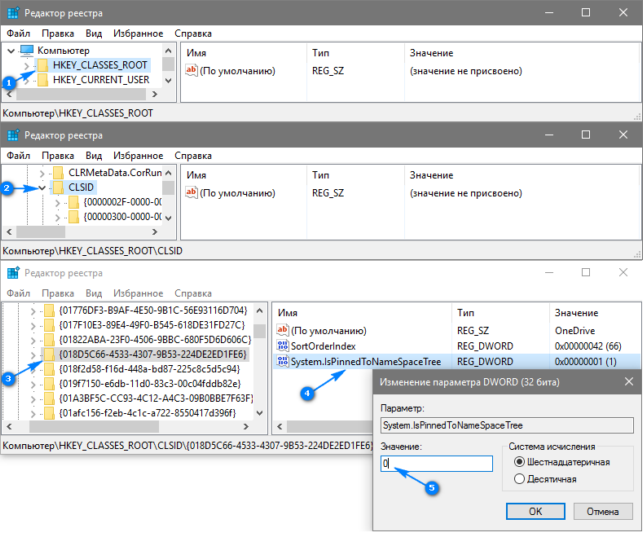Click registry editor app icon in third window title
The image size is (643, 533).
pyautogui.click(x=13, y=273)
